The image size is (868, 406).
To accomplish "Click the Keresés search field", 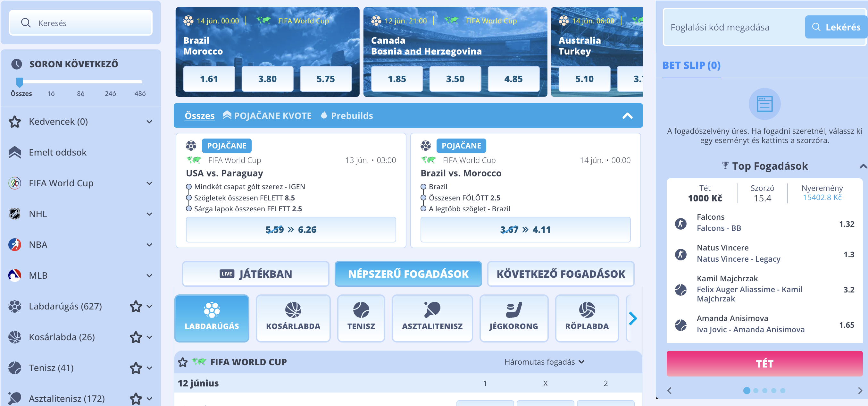I will tap(81, 23).
